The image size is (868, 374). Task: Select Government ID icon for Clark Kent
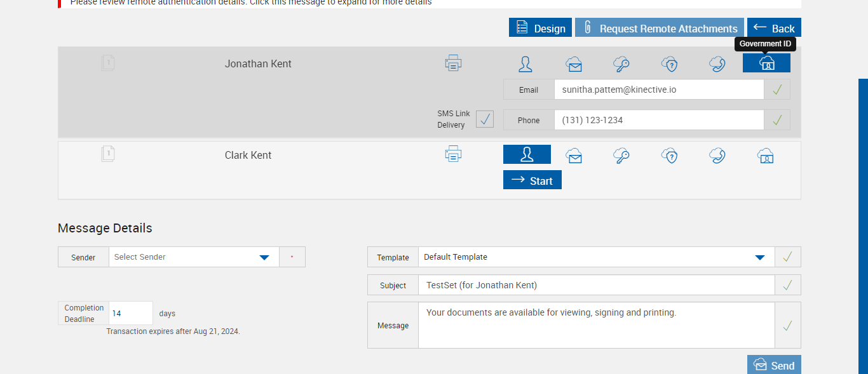(x=766, y=156)
